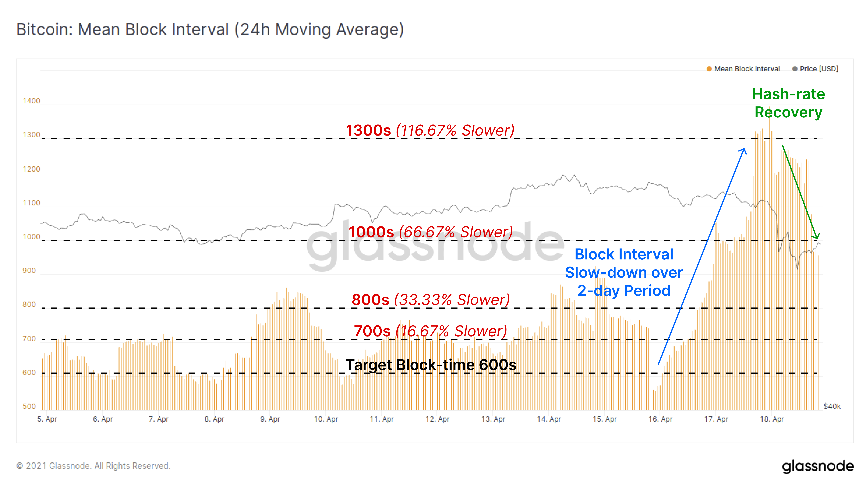
Task: Click the 700s (16.67% Slower) label
Action: pos(430,331)
